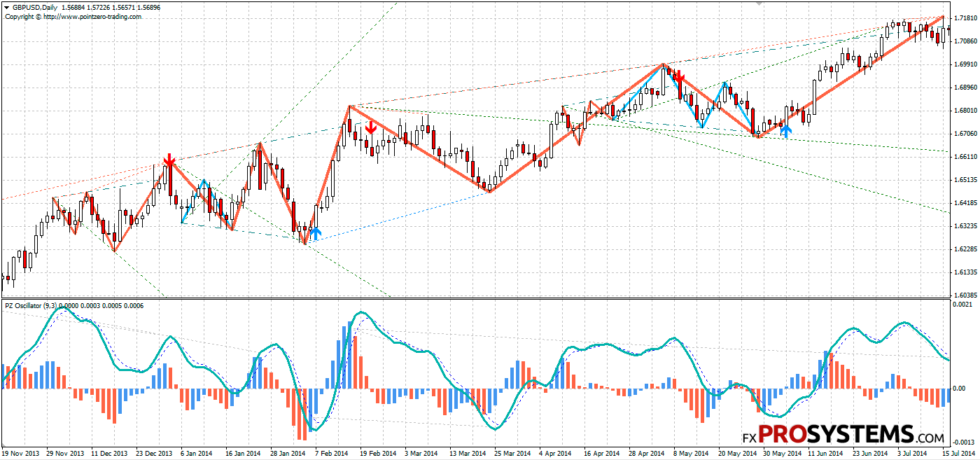980x460 pixels.
Task: Click price level 1.63235 on the axis
Action: point(966,226)
